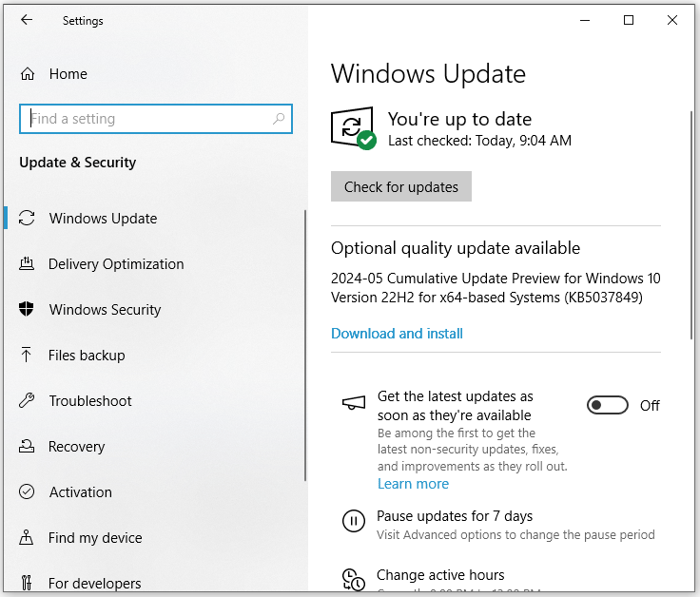Go to Find my device
The image size is (700, 597).
tap(93, 538)
